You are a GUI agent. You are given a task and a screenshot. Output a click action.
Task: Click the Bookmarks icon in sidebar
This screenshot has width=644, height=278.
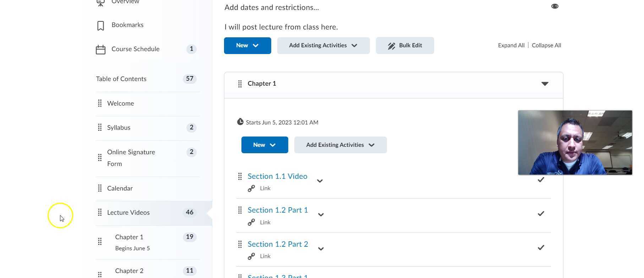coord(100,26)
